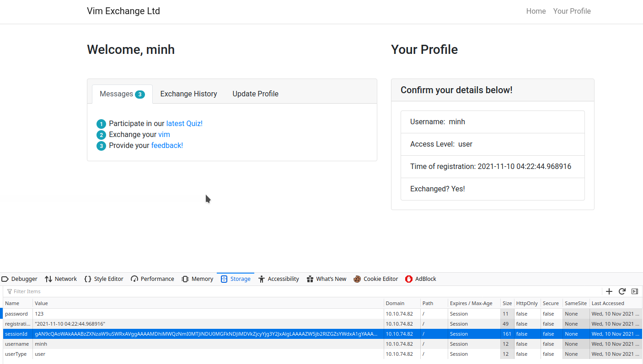Switch to the Update Profile tab
643x364 pixels.
pyautogui.click(x=255, y=94)
